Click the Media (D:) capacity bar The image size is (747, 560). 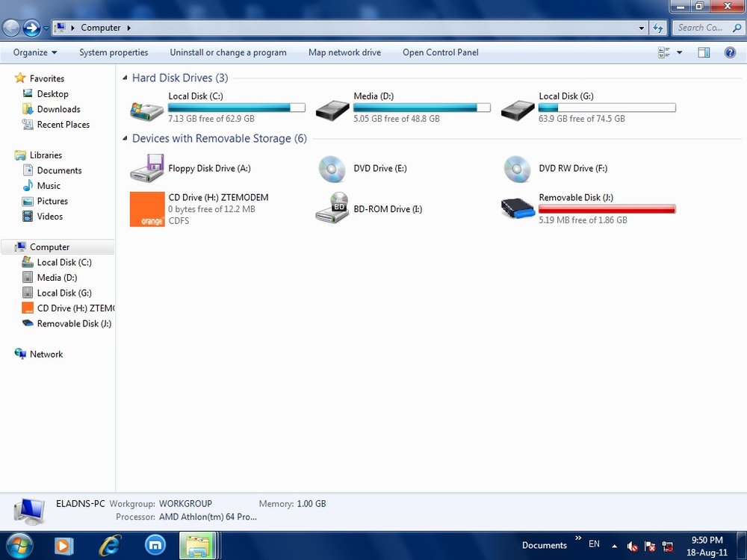pyautogui.click(x=421, y=108)
